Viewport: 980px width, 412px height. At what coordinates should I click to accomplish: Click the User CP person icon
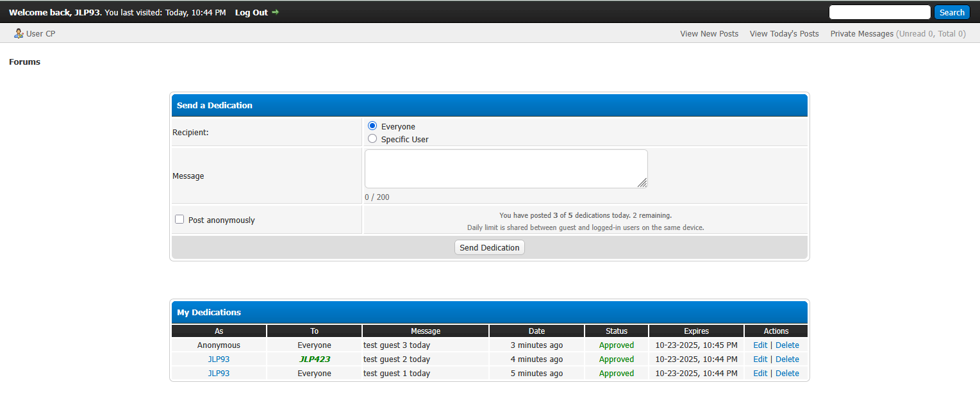(x=19, y=33)
